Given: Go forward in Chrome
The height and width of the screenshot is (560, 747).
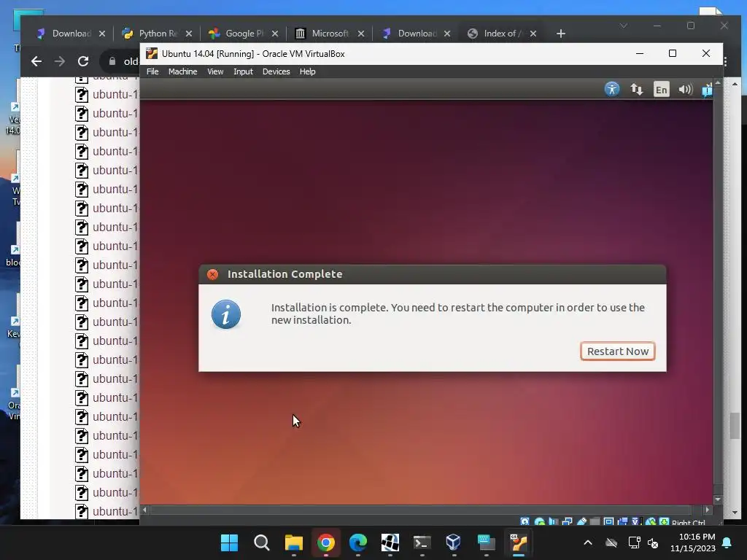Looking at the screenshot, I should click(x=60, y=61).
